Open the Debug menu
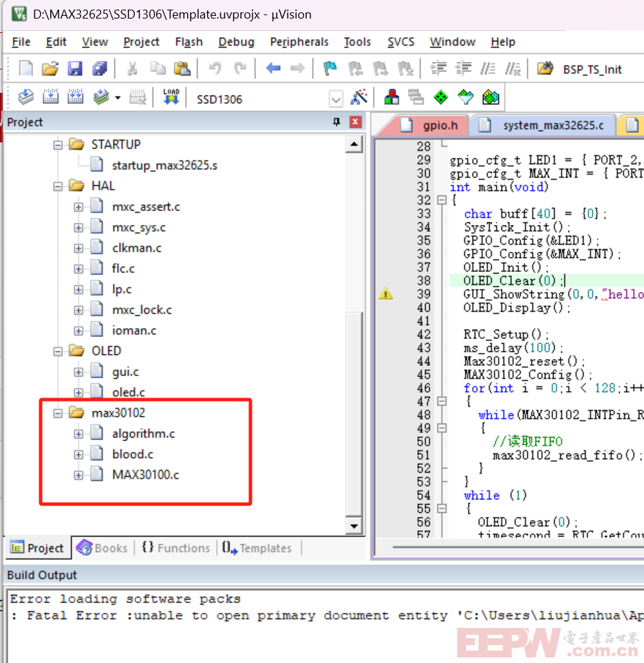This screenshot has height=663, width=644. click(236, 42)
